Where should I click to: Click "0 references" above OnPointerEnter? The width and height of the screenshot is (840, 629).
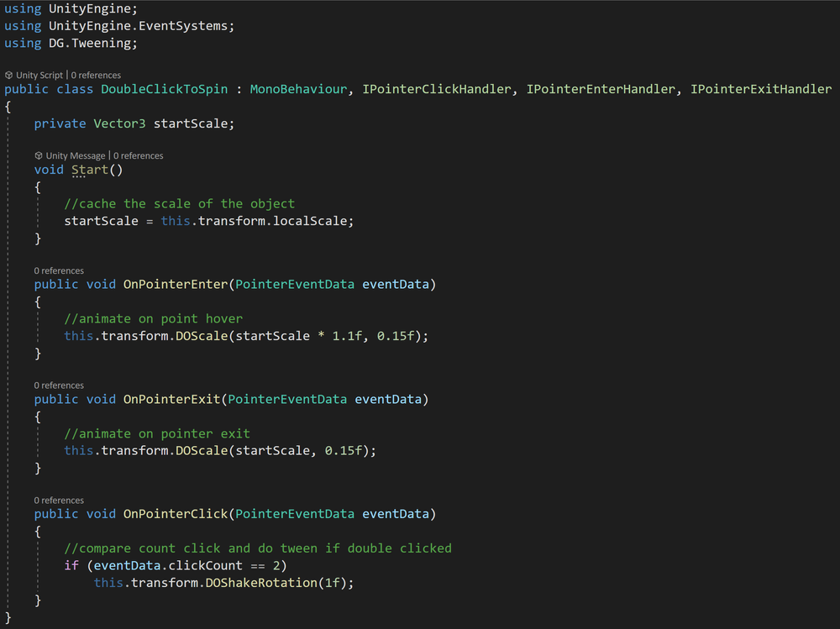tap(59, 270)
